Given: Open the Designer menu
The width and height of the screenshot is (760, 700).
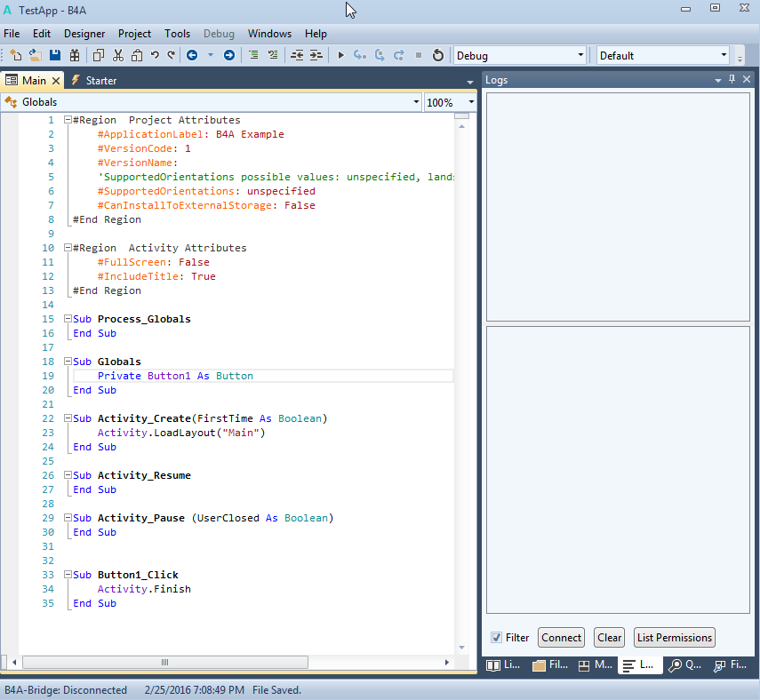Looking at the screenshot, I should pos(84,34).
